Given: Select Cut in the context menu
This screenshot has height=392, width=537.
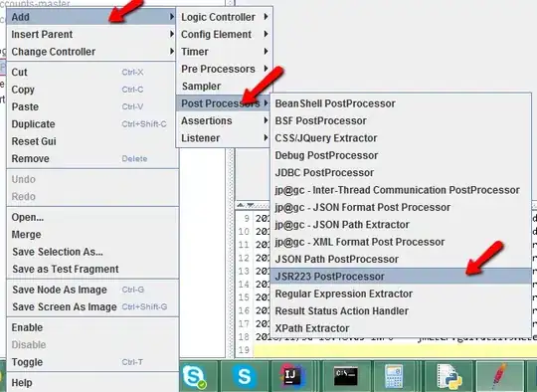Looking at the screenshot, I should point(92,72).
